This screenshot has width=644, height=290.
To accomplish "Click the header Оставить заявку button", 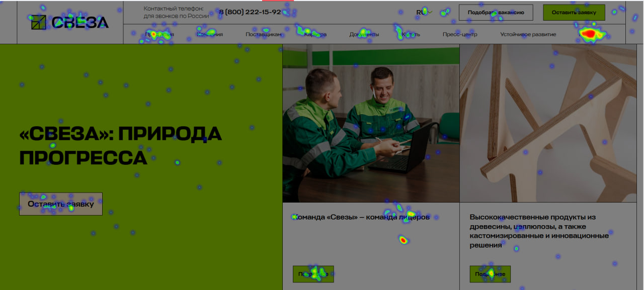I will [574, 13].
